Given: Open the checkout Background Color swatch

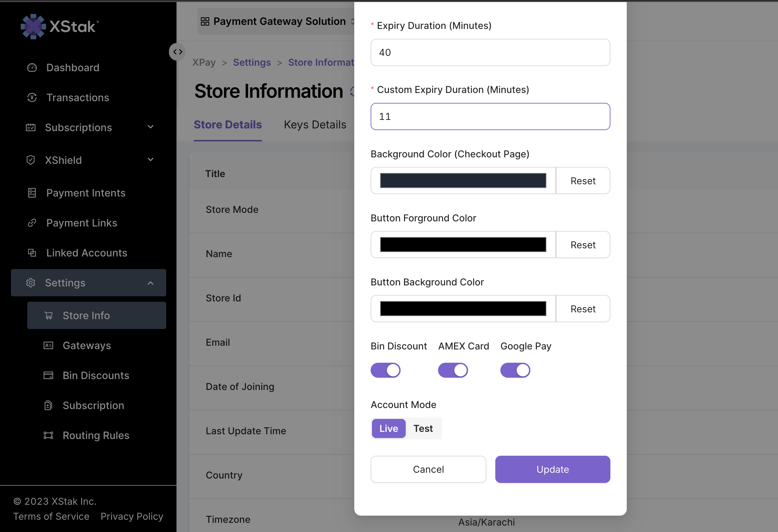Looking at the screenshot, I should (x=463, y=181).
